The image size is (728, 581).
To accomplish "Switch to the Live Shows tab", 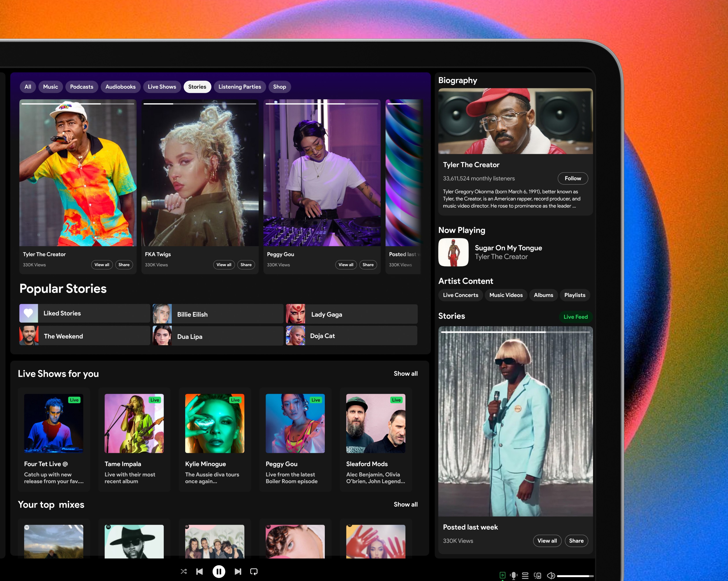I will click(x=162, y=87).
